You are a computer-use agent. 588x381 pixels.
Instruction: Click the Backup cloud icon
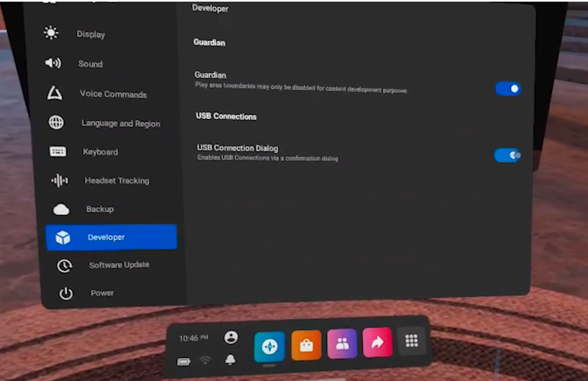click(x=61, y=209)
